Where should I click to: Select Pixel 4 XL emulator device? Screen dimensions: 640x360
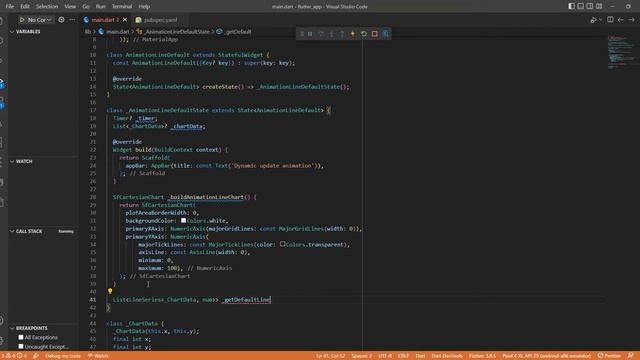(x=547, y=356)
